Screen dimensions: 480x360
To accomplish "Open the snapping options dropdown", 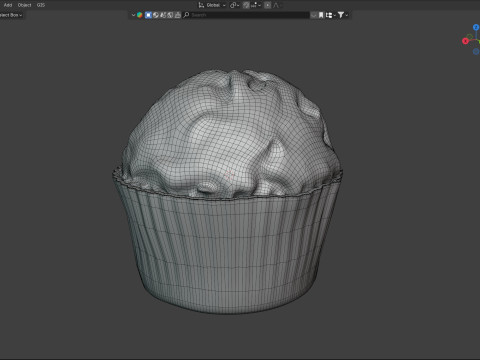I will tap(256, 5).
